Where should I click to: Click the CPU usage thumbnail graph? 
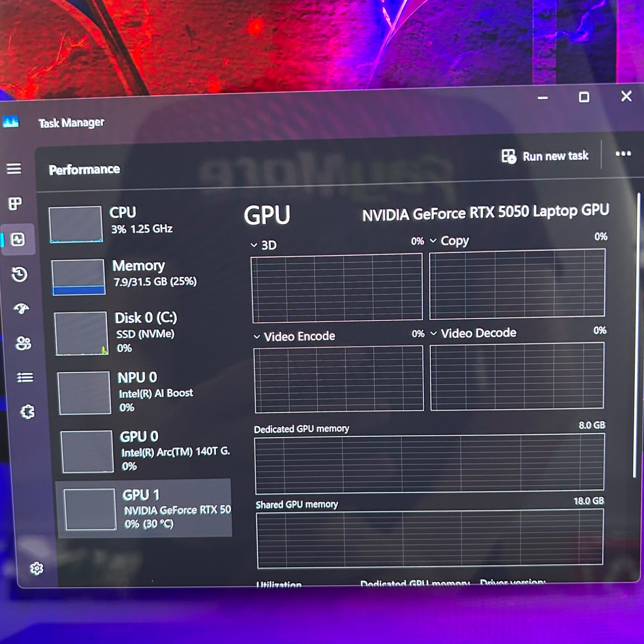click(76, 225)
